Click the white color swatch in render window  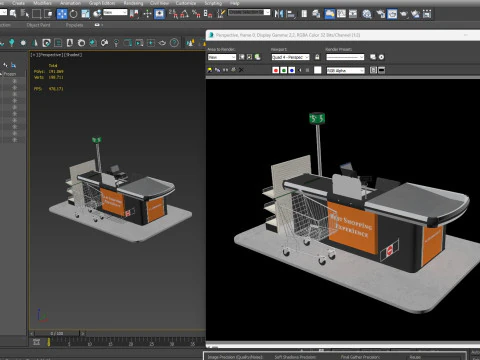point(318,70)
